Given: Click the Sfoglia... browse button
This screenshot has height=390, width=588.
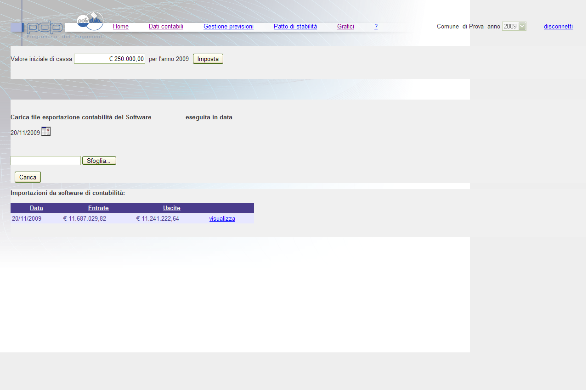Looking at the screenshot, I should click(x=99, y=161).
